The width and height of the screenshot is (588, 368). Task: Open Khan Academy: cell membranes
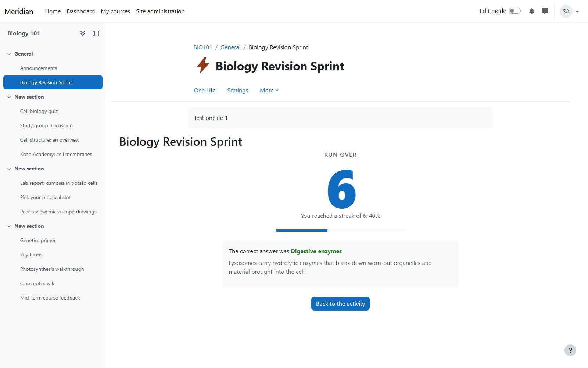(x=56, y=154)
